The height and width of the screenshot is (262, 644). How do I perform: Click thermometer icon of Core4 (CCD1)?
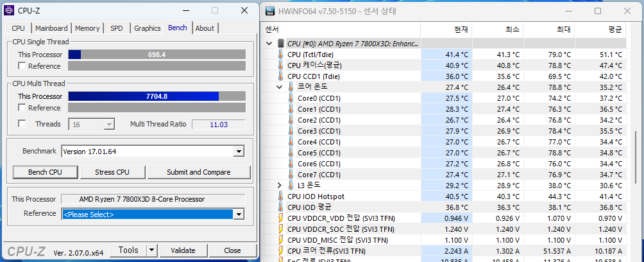click(x=291, y=141)
